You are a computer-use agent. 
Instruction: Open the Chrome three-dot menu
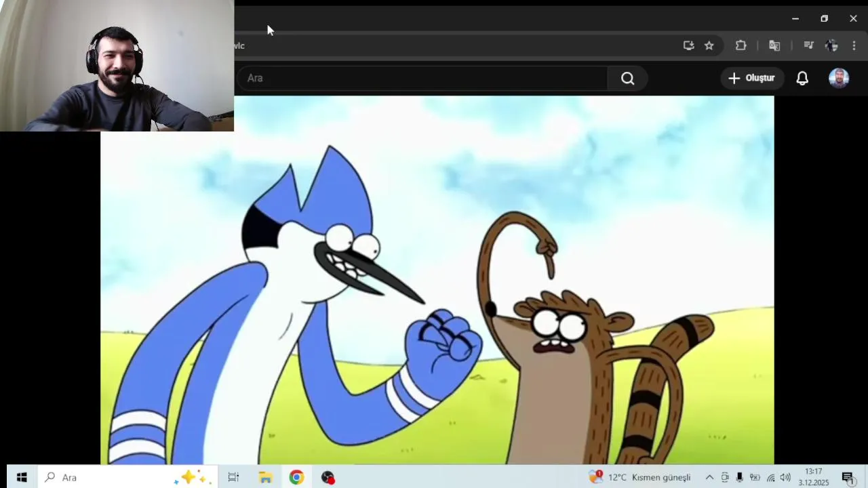point(854,45)
